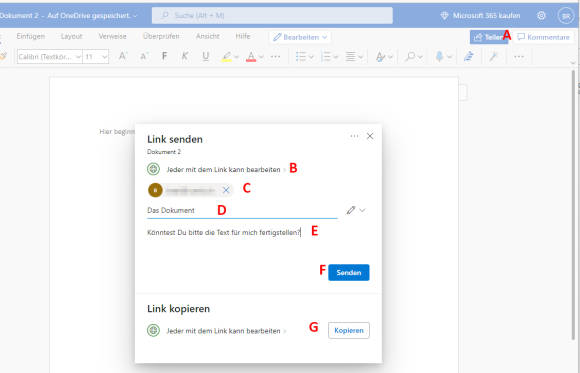The image size is (580, 373).
Task: Click the Senden button
Action: [x=348, y=272]
